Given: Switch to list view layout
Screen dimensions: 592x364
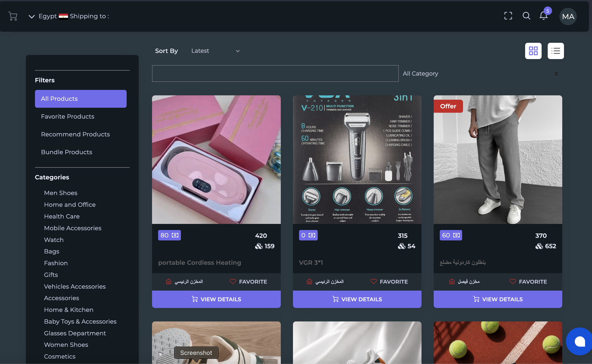Looking at the screenshot, I should coord(556,51).
